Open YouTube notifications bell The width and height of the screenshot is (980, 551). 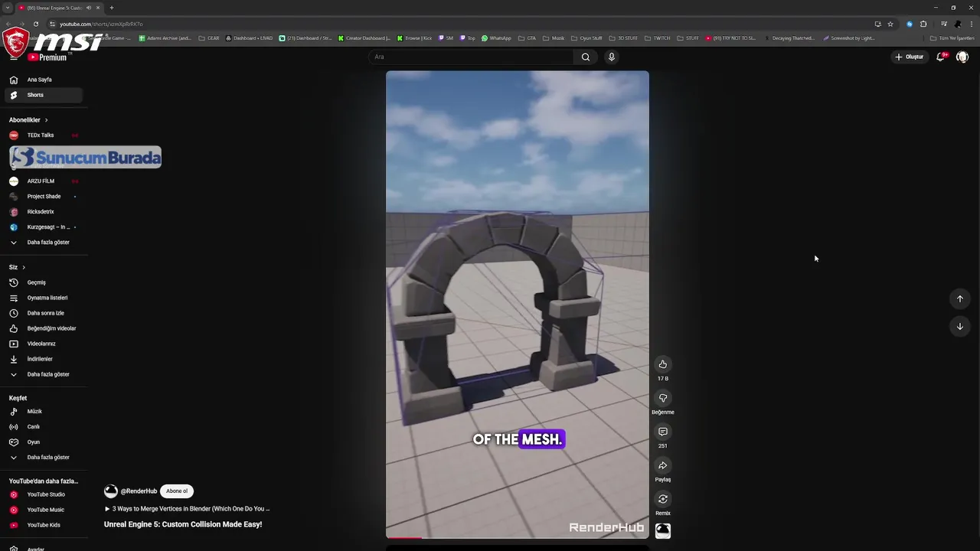pyautogui.click(x=940, y=57)
